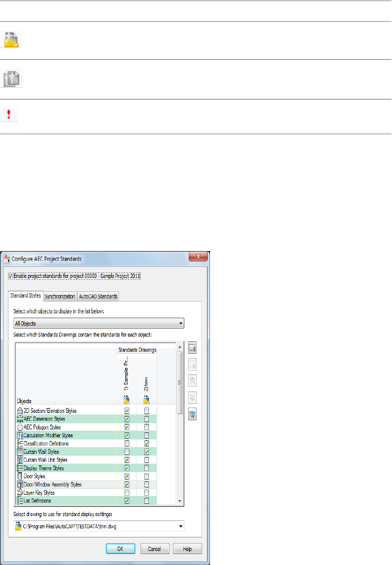Click the Calculation Modifier Styles row icon
This screenshot has height=565, width=392.
point(20,436)
